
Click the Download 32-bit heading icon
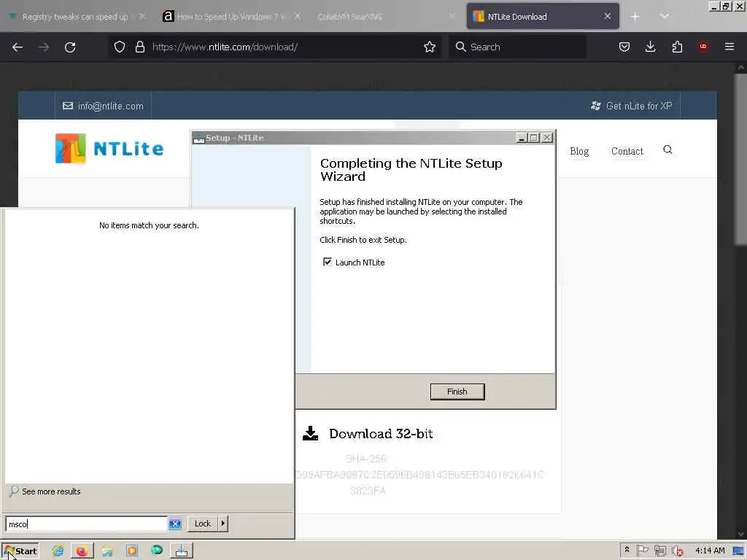pyautogui.click(x=311, y=433)
